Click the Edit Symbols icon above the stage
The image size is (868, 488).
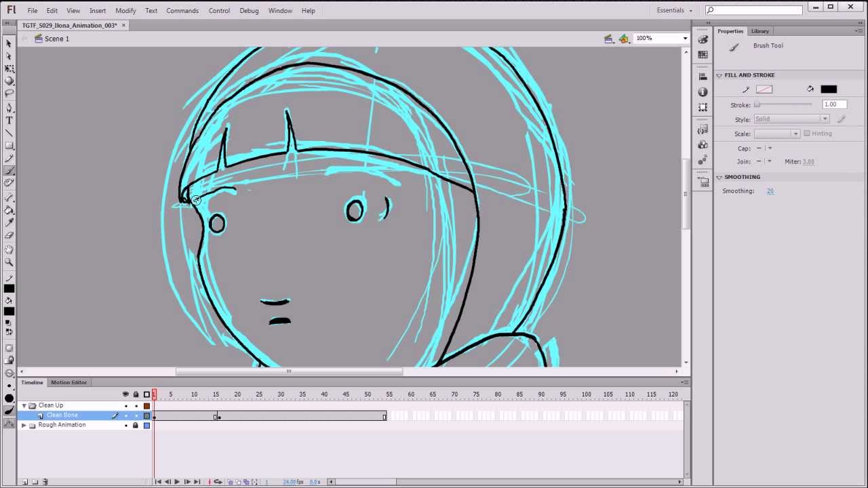tap(624, 39)
